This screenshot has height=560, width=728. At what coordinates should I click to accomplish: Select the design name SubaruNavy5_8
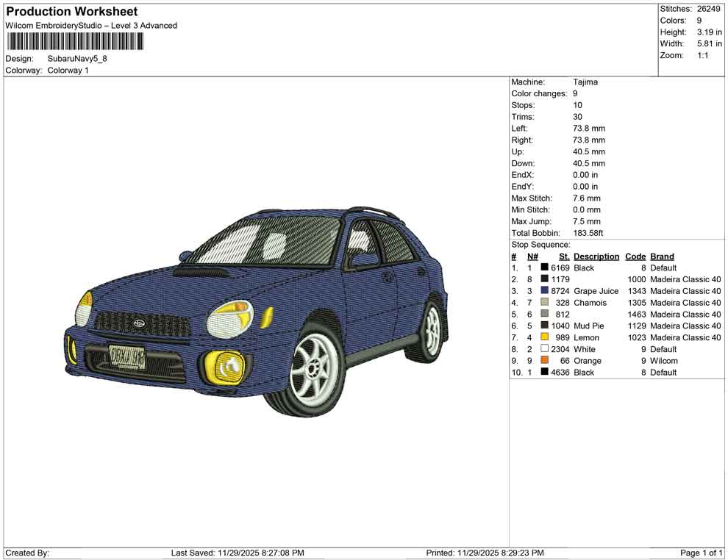pos(77,59)
